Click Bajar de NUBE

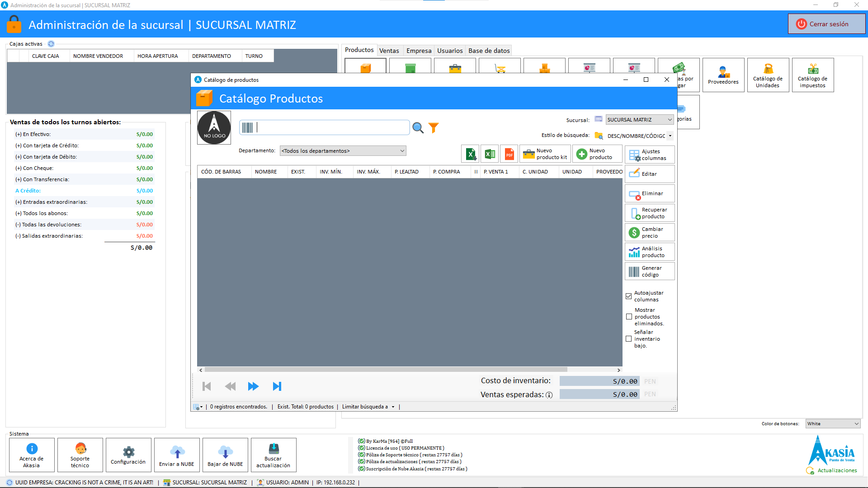click(x=225, y=455)
